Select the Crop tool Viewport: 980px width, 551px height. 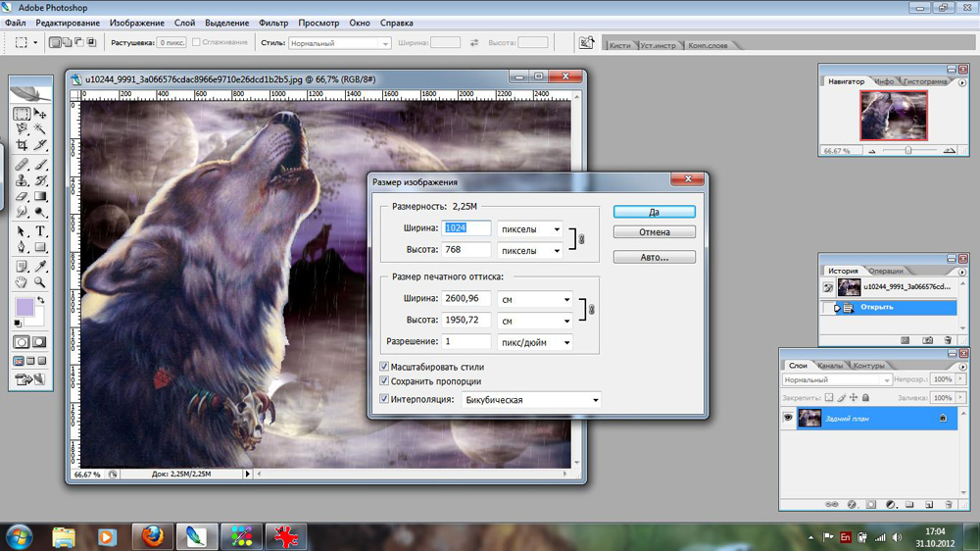[x=22, y=145]
